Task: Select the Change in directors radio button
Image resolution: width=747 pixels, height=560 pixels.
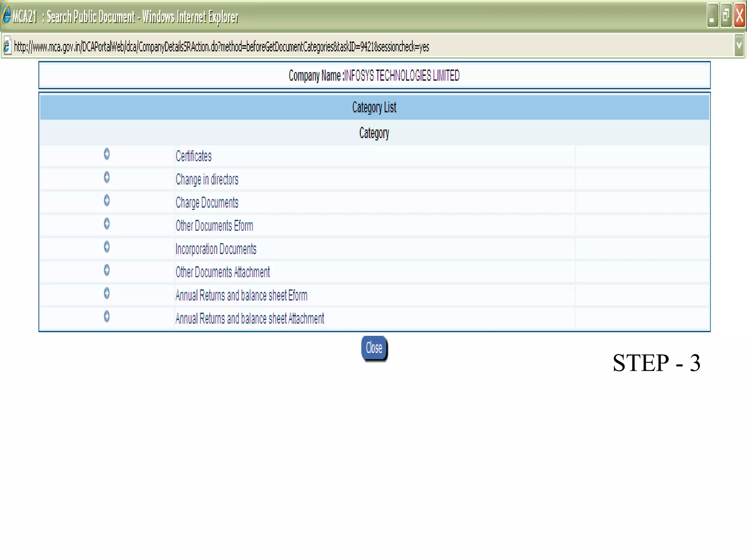Action: 107,178
